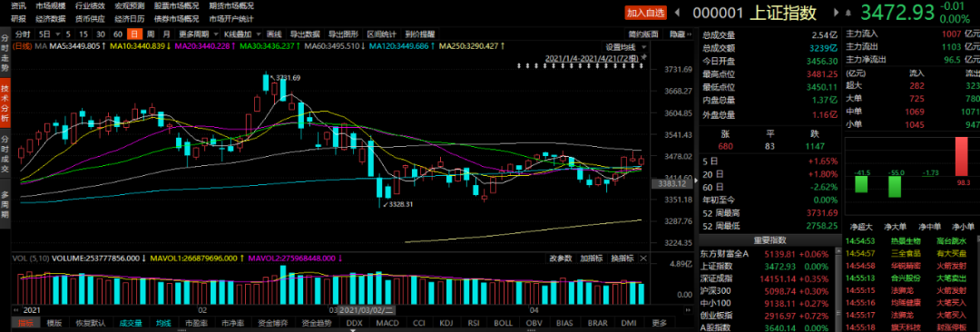The width and height of the screenshot is (980, 332).
Task: Select the 月 monthly period
Action: pyautogui.click(x=167, y=34)
